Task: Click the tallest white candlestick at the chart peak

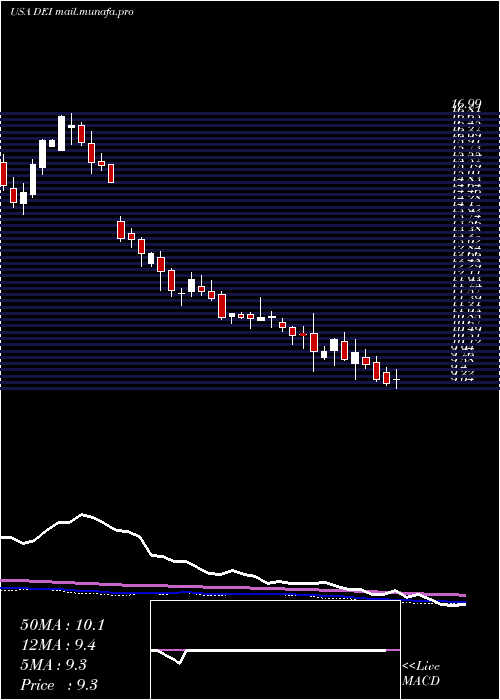Action: pos(62,133)
